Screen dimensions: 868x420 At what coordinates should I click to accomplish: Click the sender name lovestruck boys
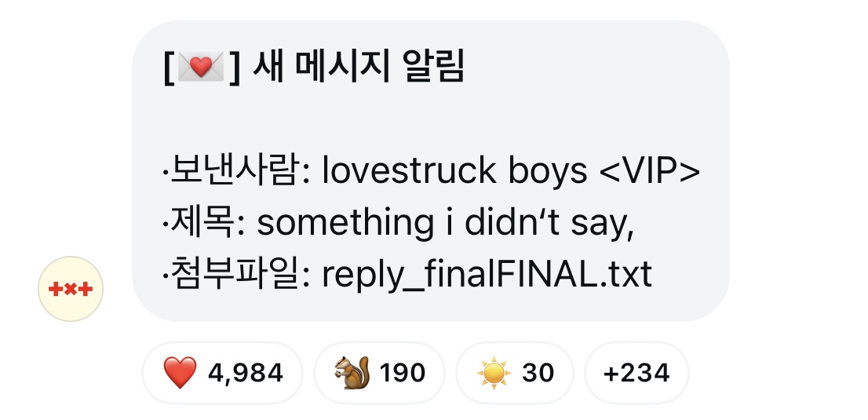click(455, 171)
